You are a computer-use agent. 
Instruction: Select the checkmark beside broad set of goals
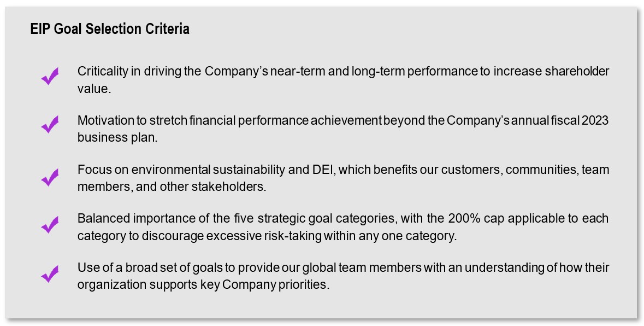point(50,274)
